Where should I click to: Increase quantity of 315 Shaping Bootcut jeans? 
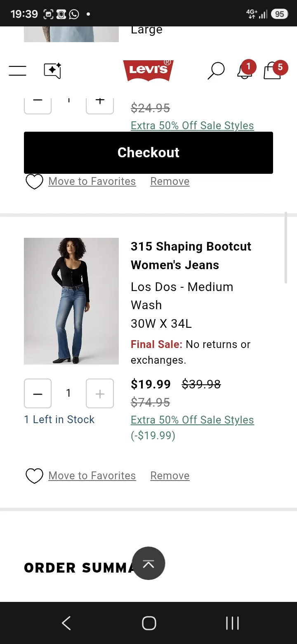coord(100,393)
